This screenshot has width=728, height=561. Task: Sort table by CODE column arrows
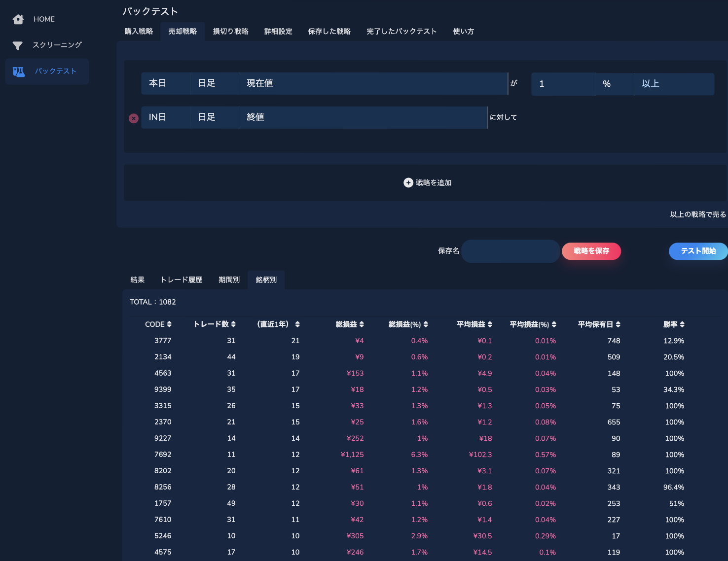[x=169, y=324]
